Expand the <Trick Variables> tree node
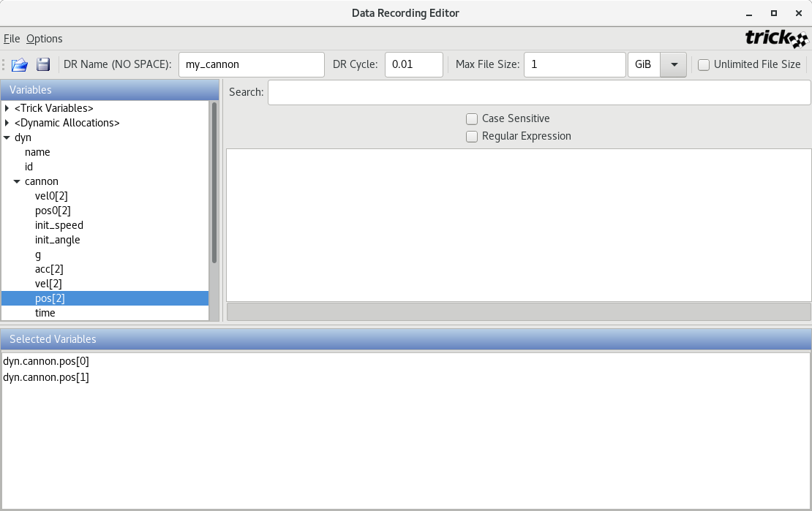 click(x=7, y=108)
